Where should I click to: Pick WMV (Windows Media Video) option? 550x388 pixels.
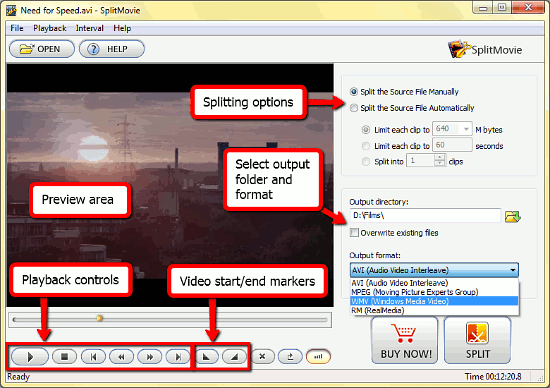pos(434,301)
